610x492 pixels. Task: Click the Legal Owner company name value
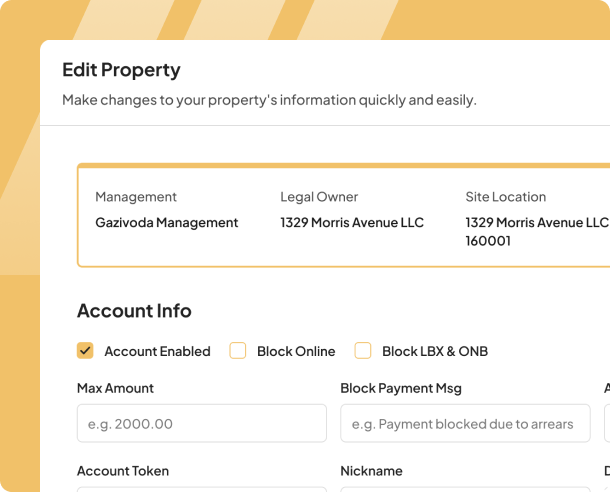coord(352,223)
